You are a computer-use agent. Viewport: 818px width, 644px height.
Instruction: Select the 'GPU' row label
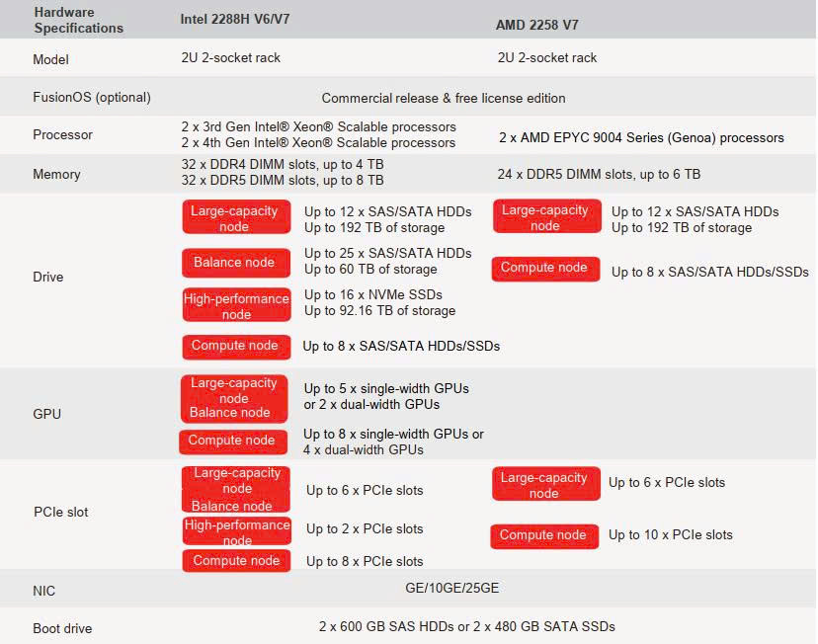(x=47, y=414)
